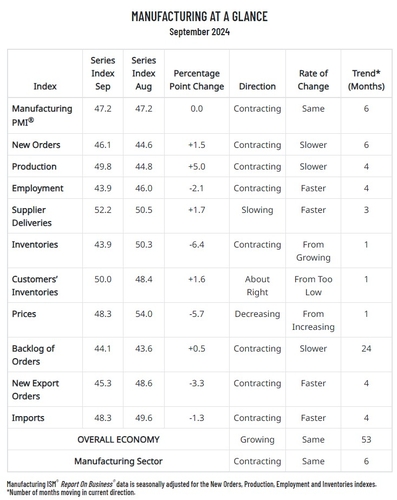The image size is (397, 500).
Task: Click the Production row label
Action: tap(34, 167)
